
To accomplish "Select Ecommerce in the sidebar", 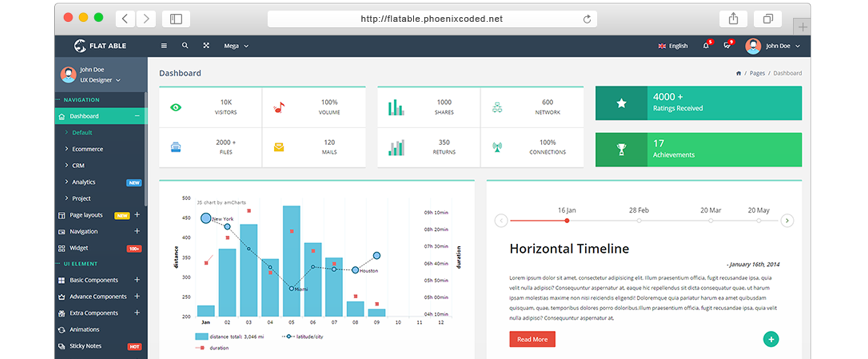I will click(x=88, y=149).
